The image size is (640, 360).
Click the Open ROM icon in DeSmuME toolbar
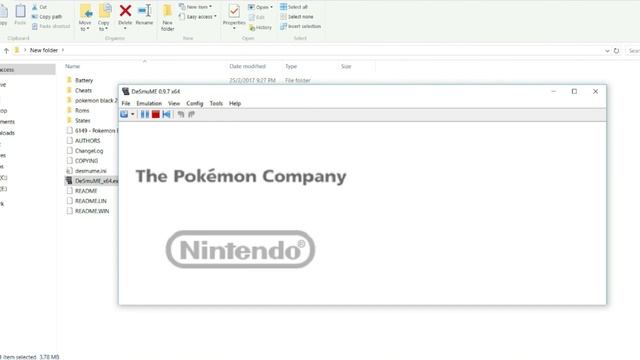click(124, 114)
